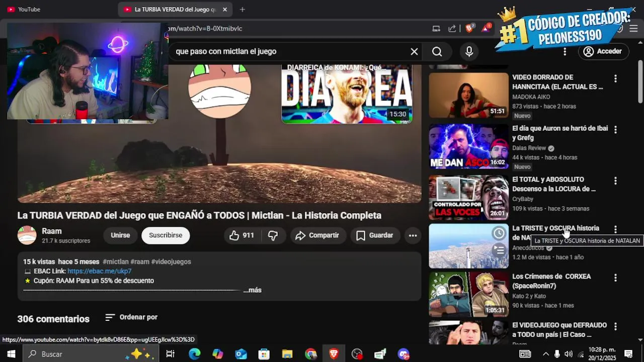644x362 pixels.
Task: Open Brave Rewards triangle icon
Action: click(x=486, y=29)
